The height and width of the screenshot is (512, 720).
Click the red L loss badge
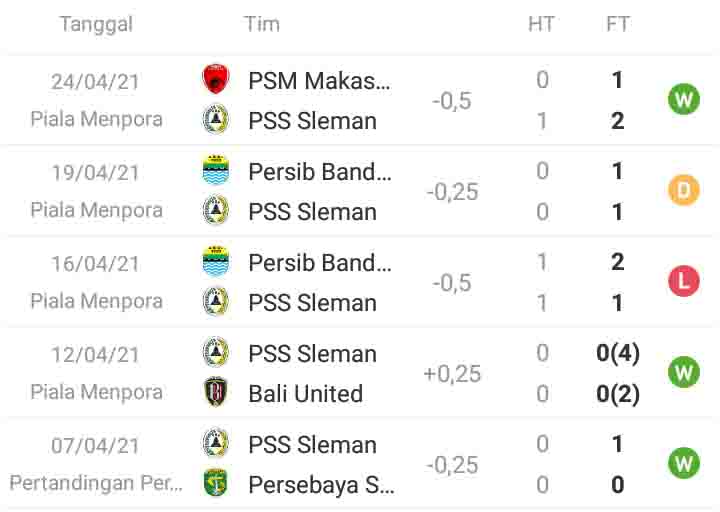[x=684, y=281]
